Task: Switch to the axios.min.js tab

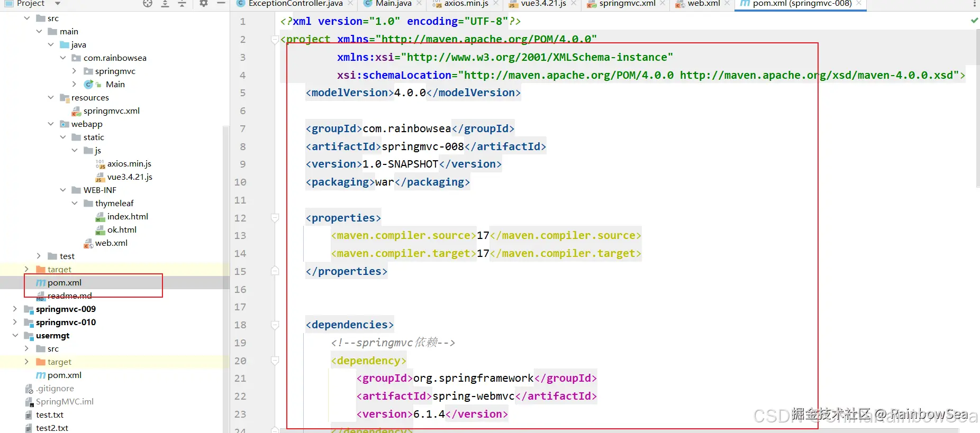Action: pos(466,4)
